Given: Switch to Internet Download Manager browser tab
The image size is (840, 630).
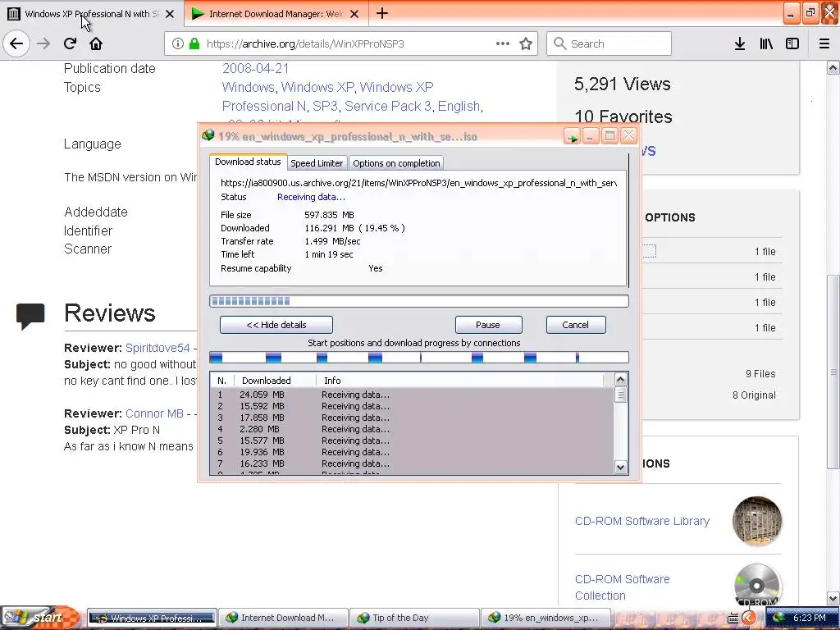Looking at the screenshot, I should tap(276, 14).
